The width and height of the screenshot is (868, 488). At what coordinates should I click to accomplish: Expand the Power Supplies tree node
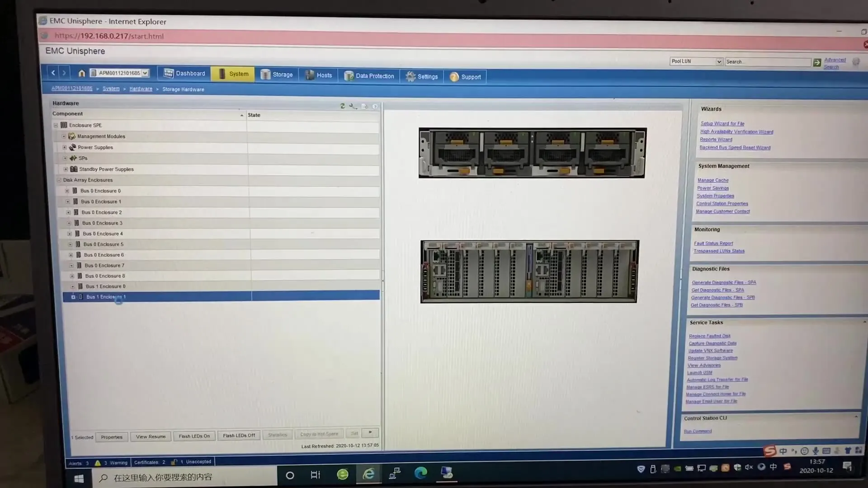coord(64,147)
